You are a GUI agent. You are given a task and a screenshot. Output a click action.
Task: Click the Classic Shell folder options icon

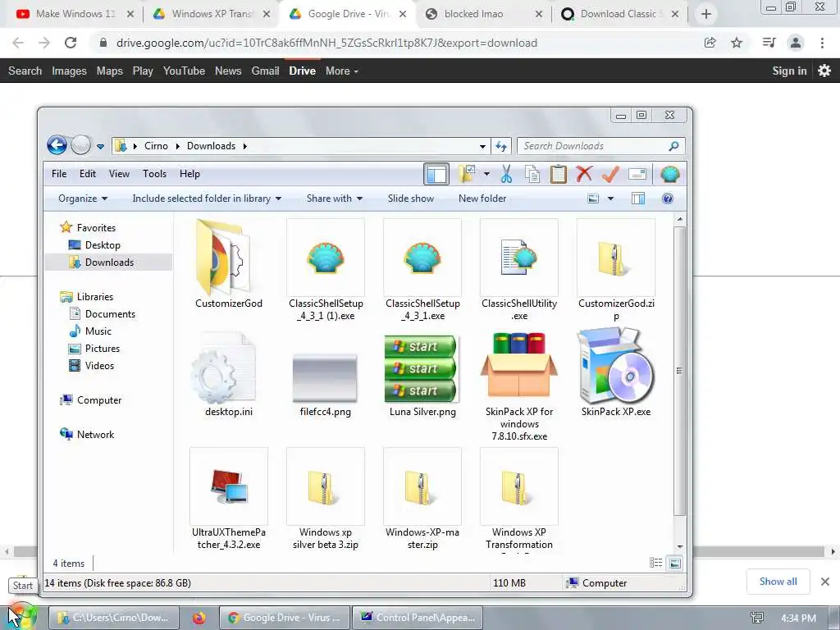point(468,174)
